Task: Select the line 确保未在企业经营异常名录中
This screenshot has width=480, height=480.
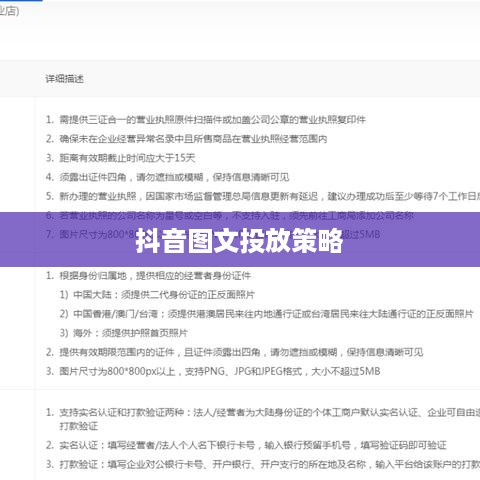Action: coord(186,139)
